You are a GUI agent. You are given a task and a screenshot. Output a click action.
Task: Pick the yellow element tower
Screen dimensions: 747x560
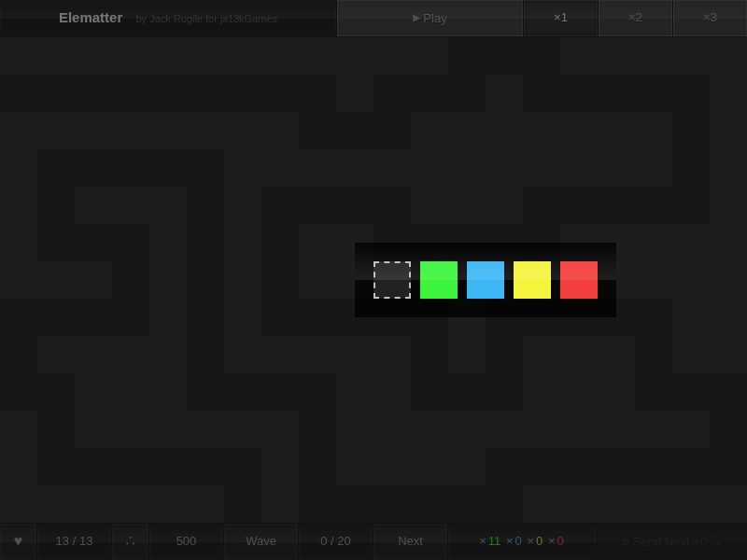pyautogui.click(x=532, y=280)
